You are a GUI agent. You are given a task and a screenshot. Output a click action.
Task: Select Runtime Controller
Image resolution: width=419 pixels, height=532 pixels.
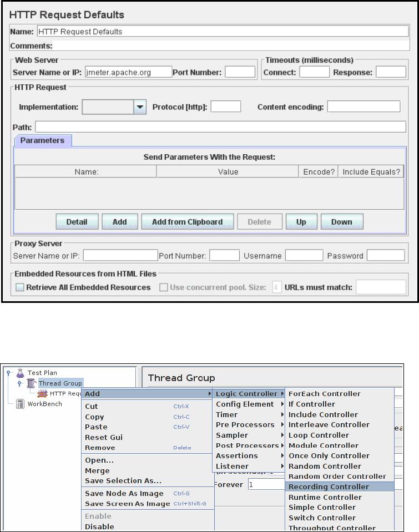340,497
